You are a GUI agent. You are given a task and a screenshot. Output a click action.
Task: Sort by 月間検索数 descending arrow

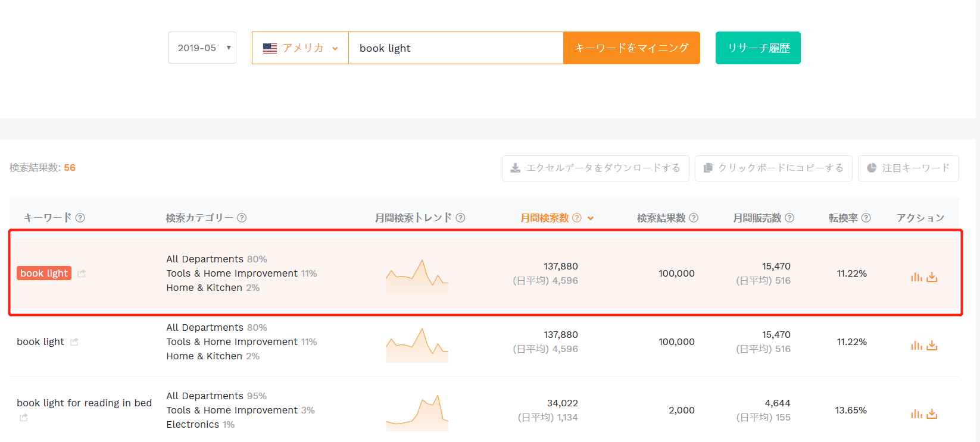pyautogui.click(x=591, y=218)
